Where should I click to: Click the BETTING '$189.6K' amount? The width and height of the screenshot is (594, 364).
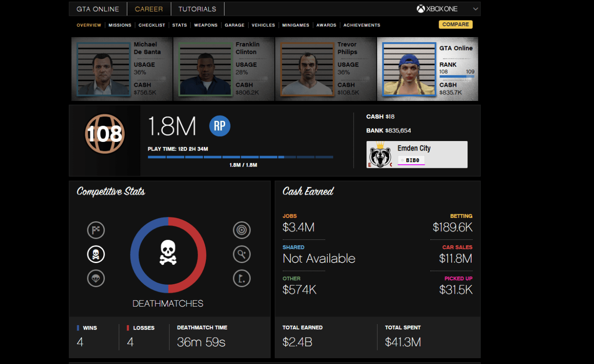(453, 227)
